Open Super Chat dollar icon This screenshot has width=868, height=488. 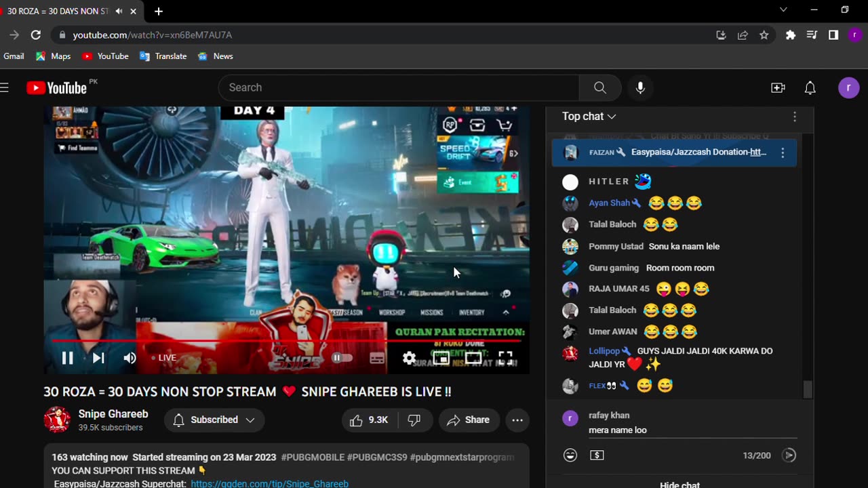click(597, 455)
